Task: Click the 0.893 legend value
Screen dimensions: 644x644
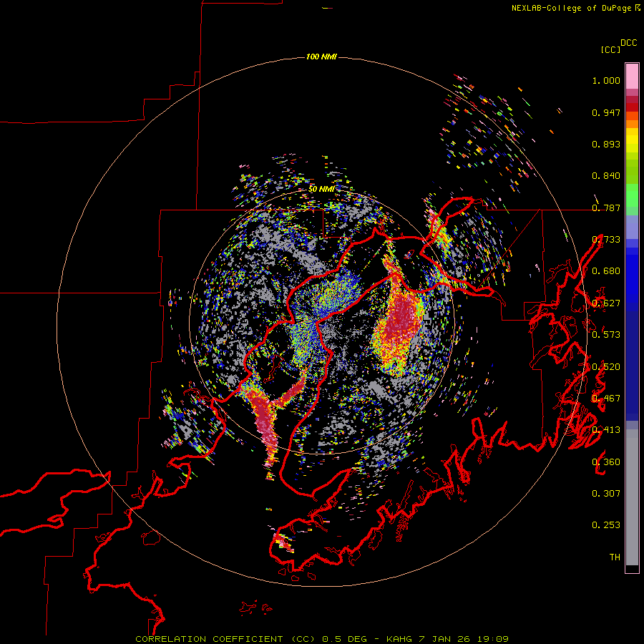Action: [x=606, y=144]
